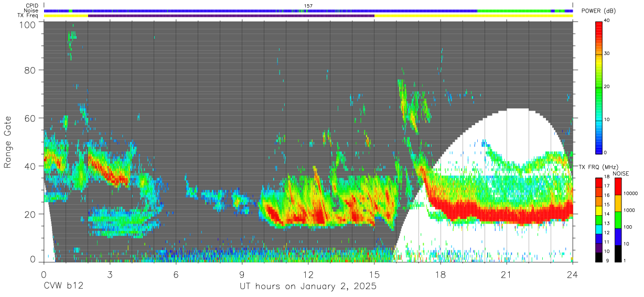Click the 17 label on the TX FRQ scale
644x297 pixels.
click(607, 186)
